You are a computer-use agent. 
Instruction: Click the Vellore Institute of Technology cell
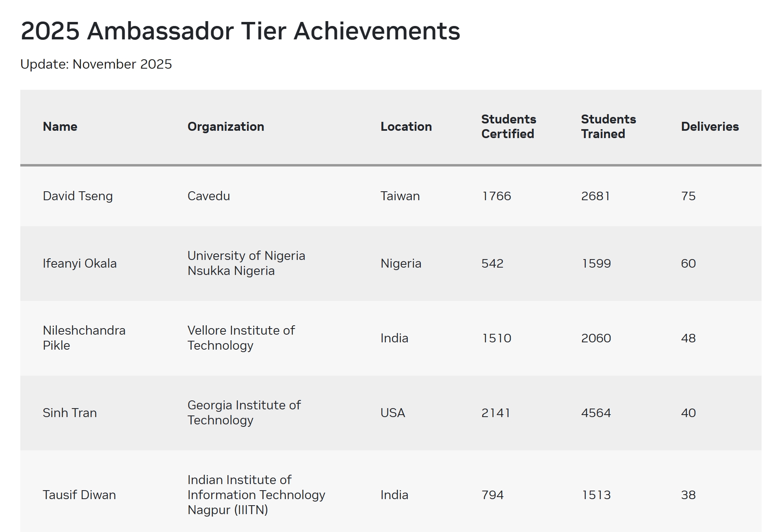coord(241,338)
